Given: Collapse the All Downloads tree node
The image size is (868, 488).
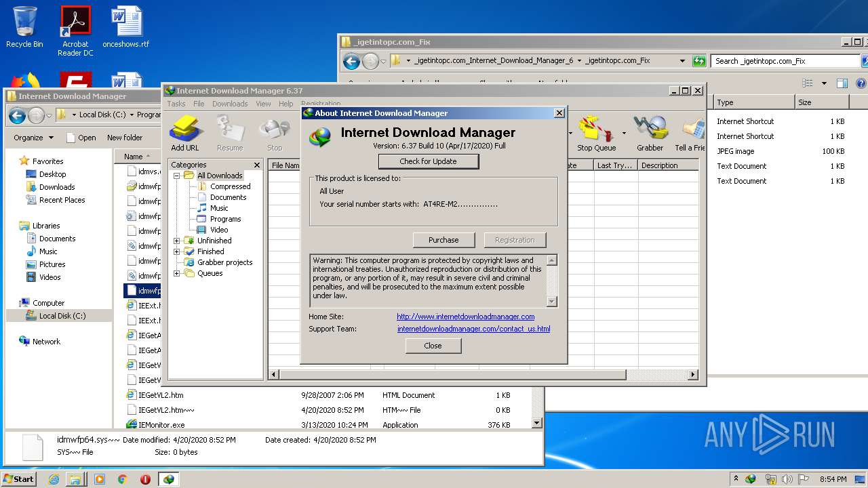Looking at the screenshot, I should pos(177,176).
